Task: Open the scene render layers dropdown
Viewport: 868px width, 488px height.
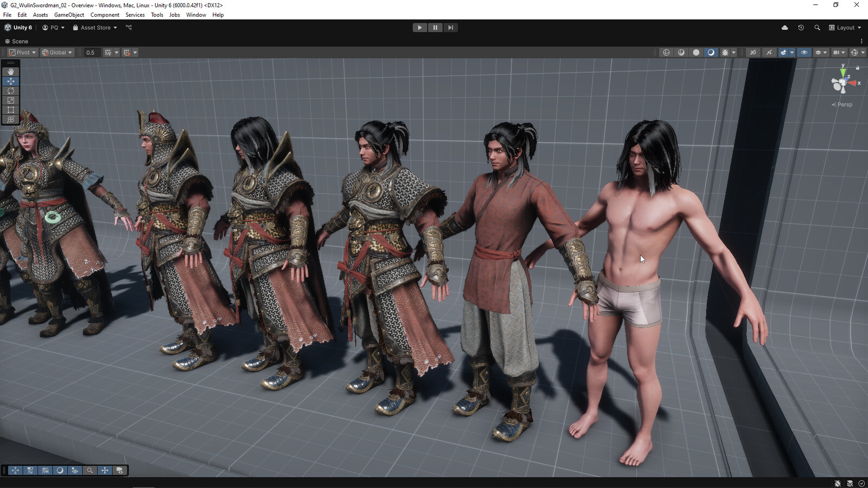Action: (x=821, y=53)
